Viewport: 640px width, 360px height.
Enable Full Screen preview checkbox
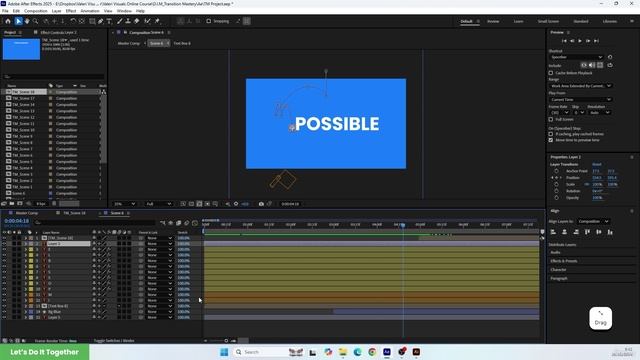tap(551, 119)
